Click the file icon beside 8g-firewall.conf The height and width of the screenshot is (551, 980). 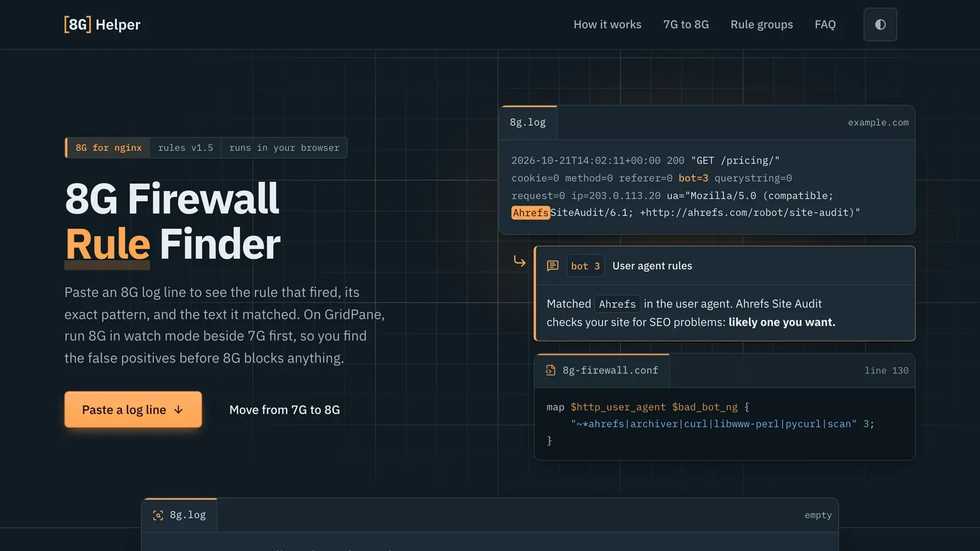coord(551,370)
